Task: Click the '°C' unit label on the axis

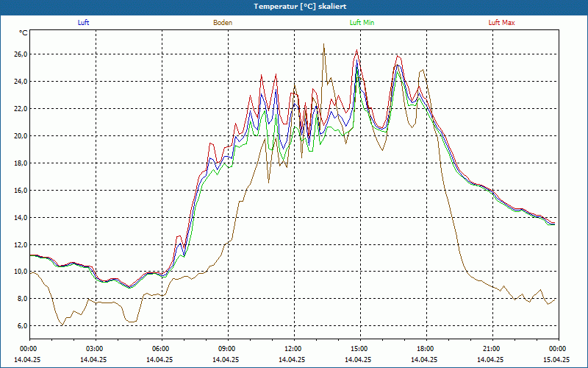Action: [x=24, y=33]
